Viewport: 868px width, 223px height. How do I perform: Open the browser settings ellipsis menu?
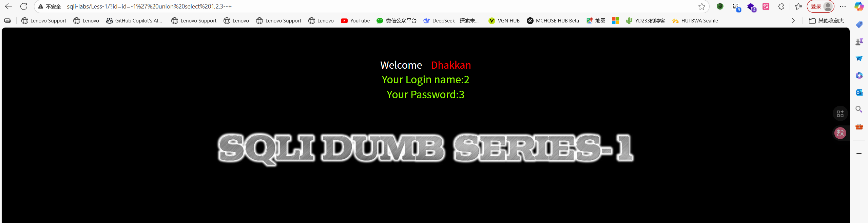[x=843, y=6]
